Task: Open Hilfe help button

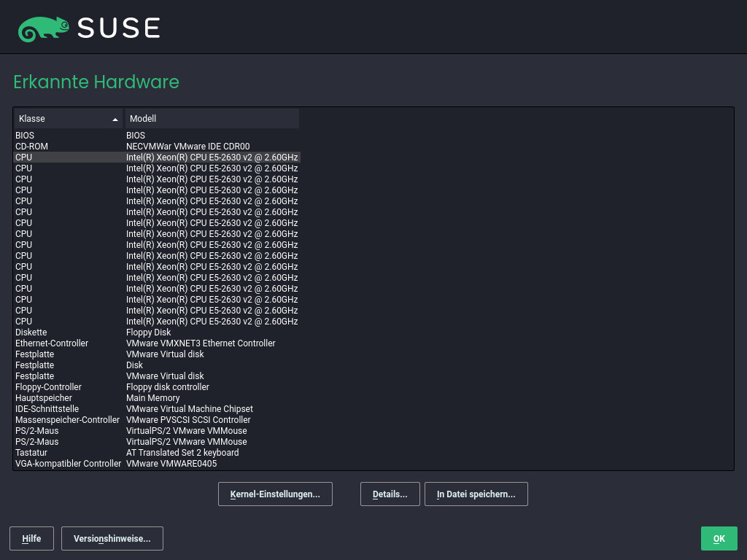Action: click(x=31, y=539)
